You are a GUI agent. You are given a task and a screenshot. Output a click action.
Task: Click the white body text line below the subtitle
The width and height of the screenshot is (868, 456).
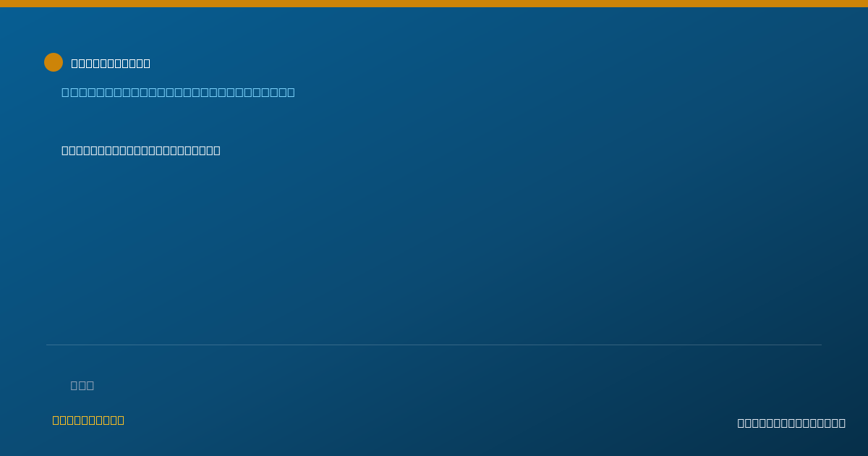(141, 151)
